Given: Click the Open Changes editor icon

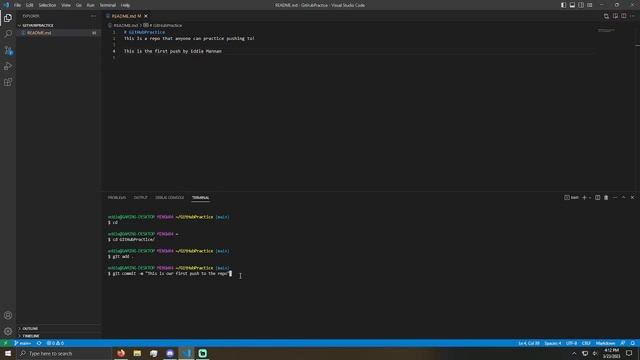Looking at the screenshot, I should tap(606, 16).
